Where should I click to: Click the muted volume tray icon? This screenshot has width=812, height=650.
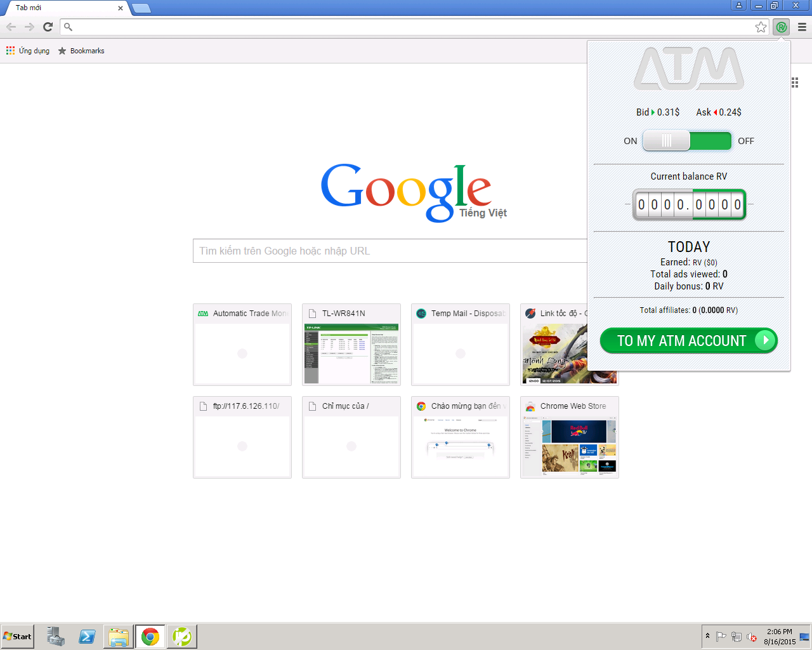[x=752, y=637]
